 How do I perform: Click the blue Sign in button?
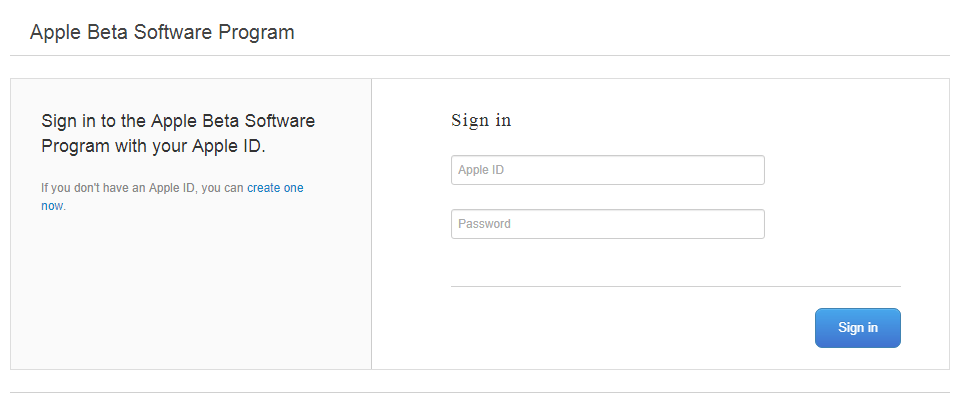(x=857, y=328)
